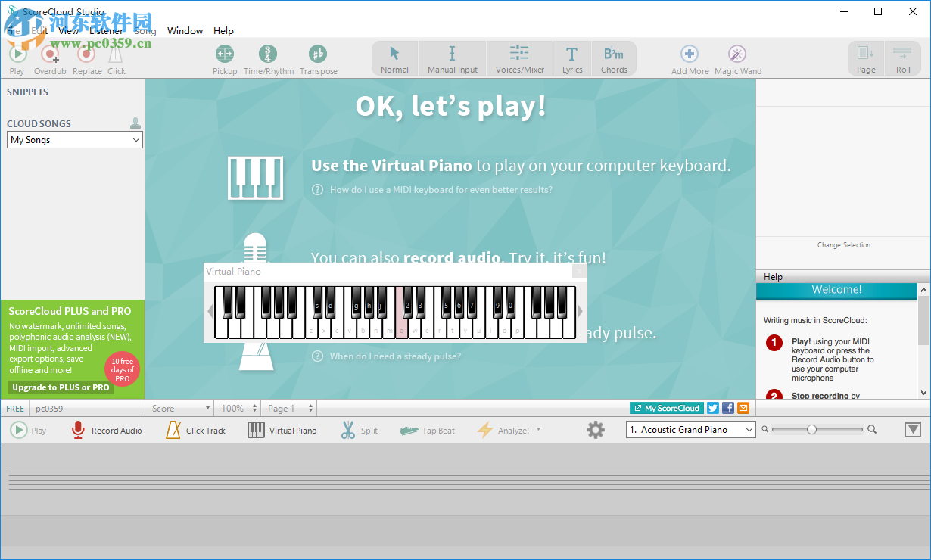
Task: Click Upgrade to PLUS or PRO
Action: pyautogui.click(x=59, y=387)
